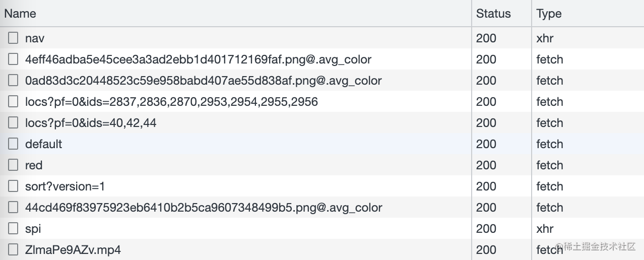
Task: Tick the checkbox next to nav
Action: (x=13, y=38)
